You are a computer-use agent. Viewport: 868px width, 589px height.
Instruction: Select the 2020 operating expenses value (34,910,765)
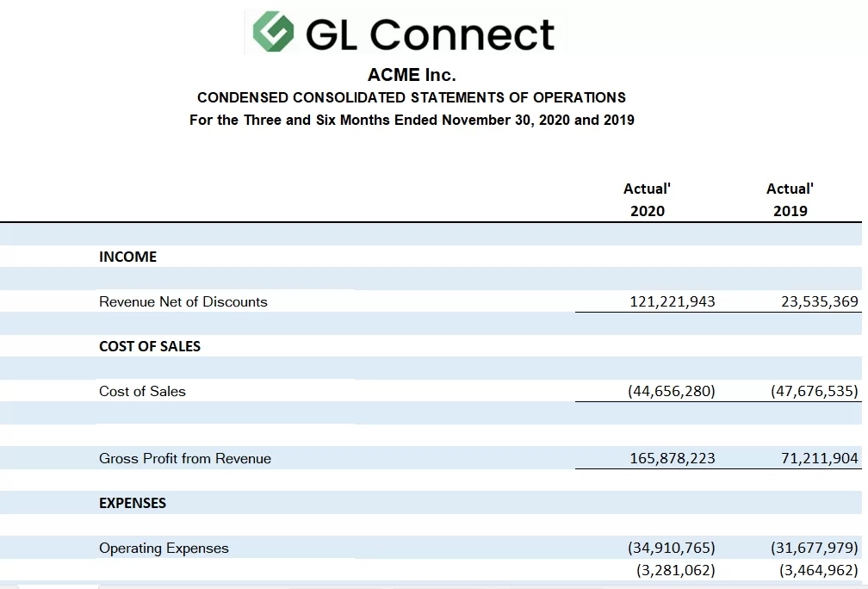pyautogui.click(x=671, y=548)
